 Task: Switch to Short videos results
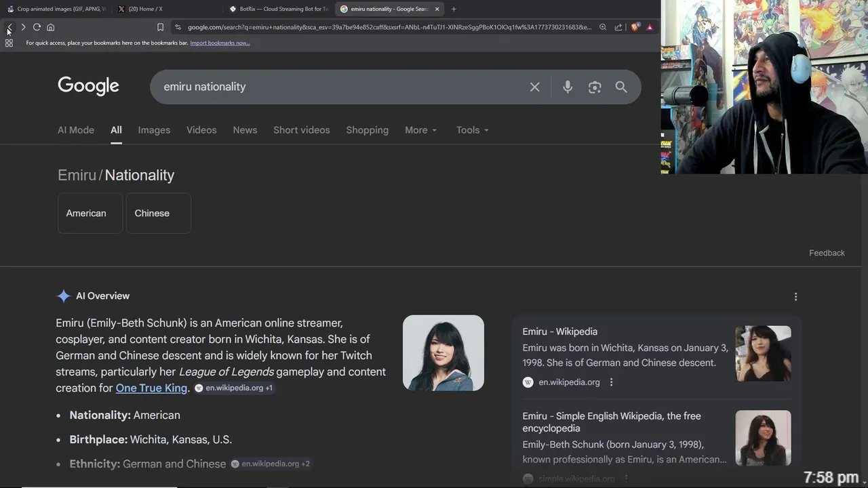[302, 130]
